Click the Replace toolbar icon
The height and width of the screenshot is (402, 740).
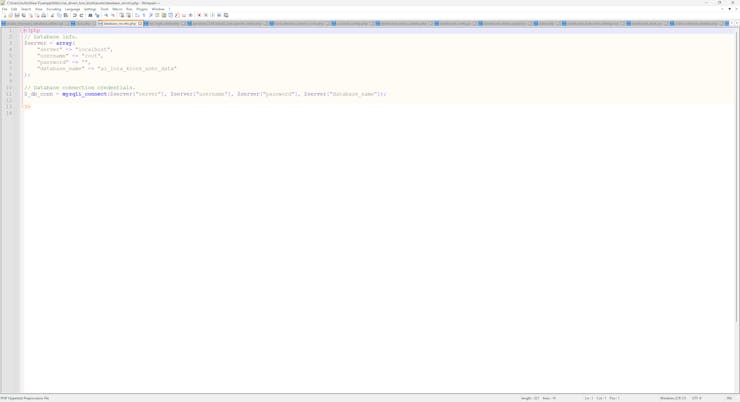97,15
